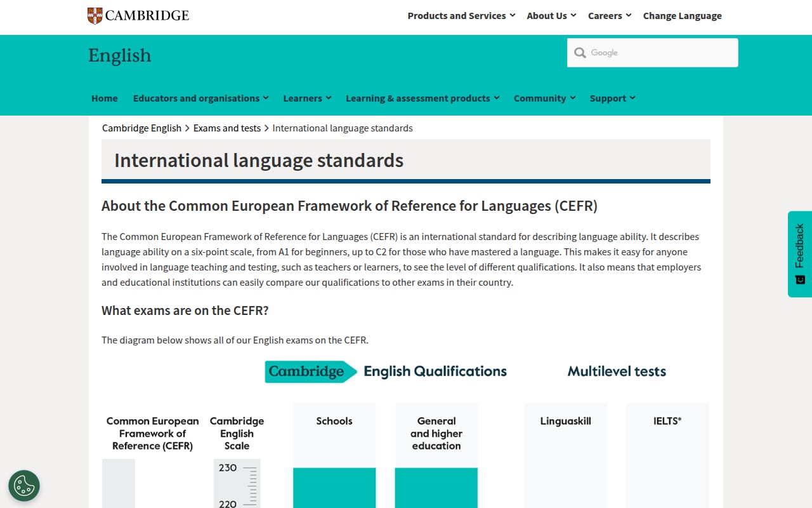Expand the About Us dropdown
812x508 pixels.
pyautogui.click(x=551, y=16)
